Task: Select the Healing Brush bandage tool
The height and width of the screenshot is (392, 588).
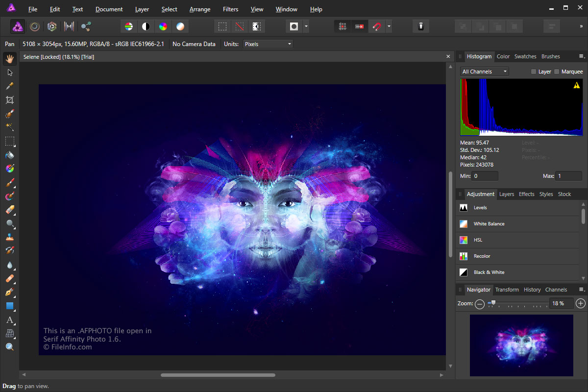Action: (10, 279)
